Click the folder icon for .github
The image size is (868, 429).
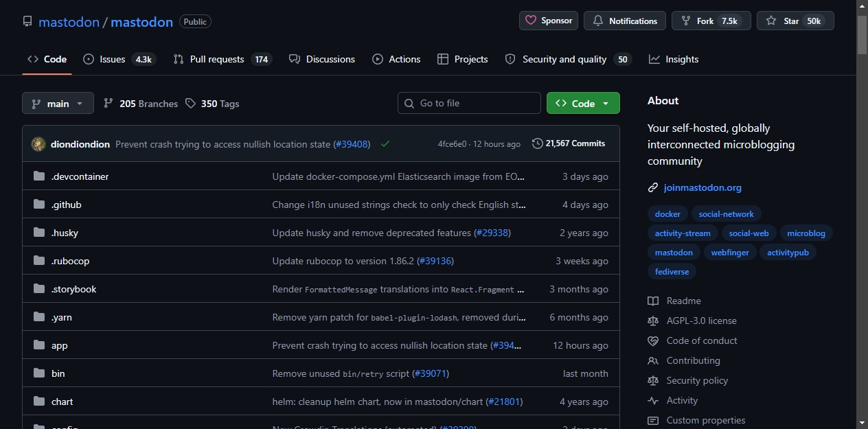click(39, 205)
